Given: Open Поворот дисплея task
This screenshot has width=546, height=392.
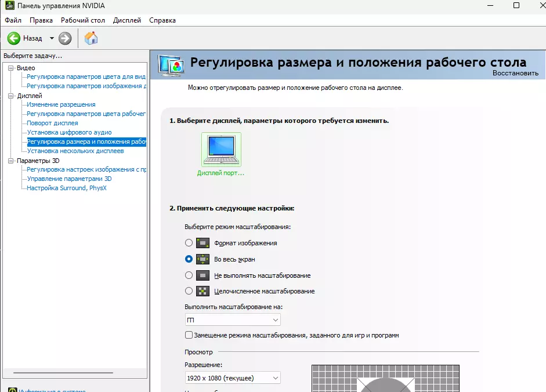Looking at the screenshot, I should pyautogui.click(x=52, y=123).
